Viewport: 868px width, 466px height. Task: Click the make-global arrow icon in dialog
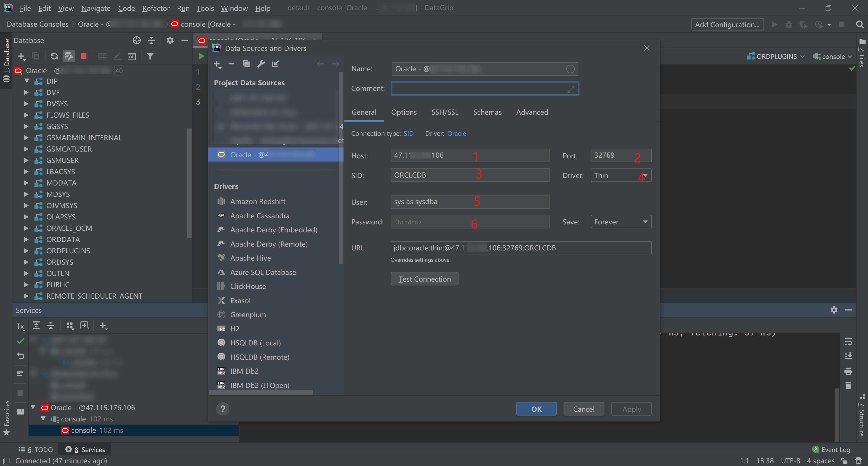pos(276,64)
